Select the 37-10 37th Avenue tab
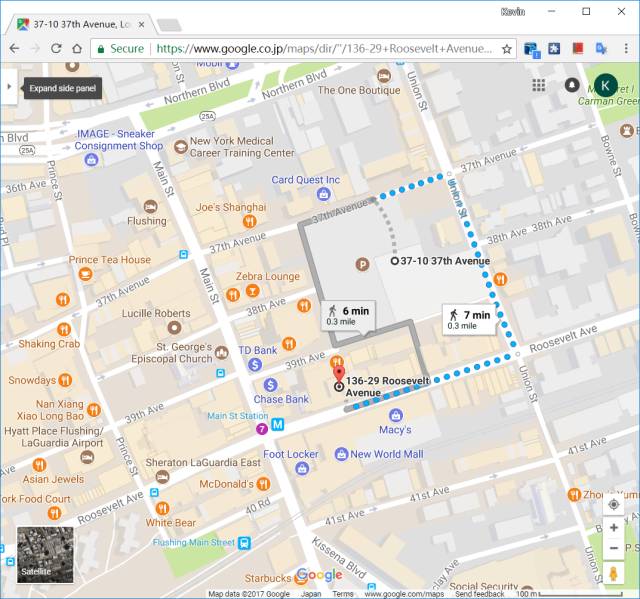 click(81, 24)
